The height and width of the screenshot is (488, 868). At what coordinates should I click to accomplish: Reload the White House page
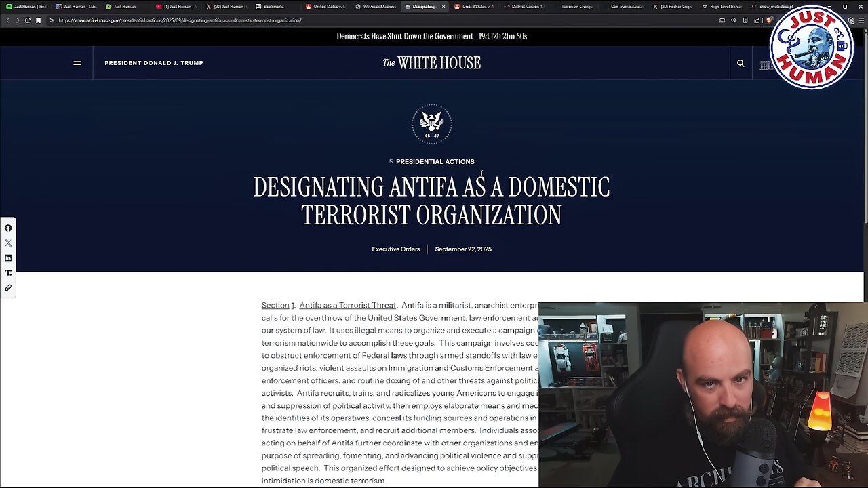click(x=28, y=20)
